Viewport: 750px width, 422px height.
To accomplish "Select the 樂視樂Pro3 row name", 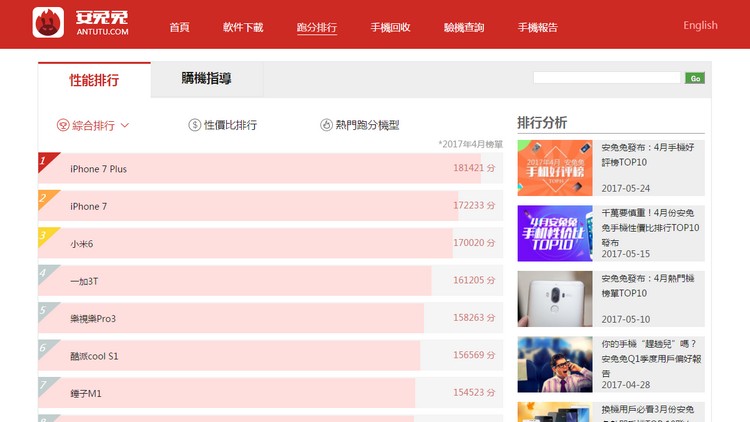I will (93, 318).
